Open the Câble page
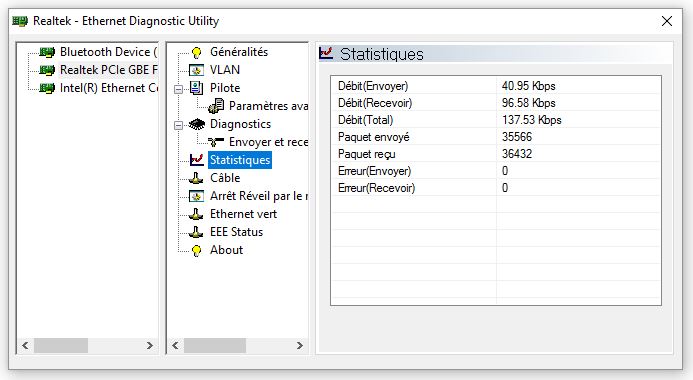The height and width of the screenshot is (380, 693). pyautogui.click(x=225, y=178)
